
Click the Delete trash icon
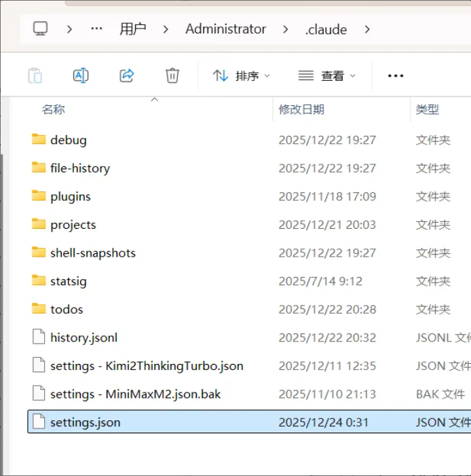(172, 75)
